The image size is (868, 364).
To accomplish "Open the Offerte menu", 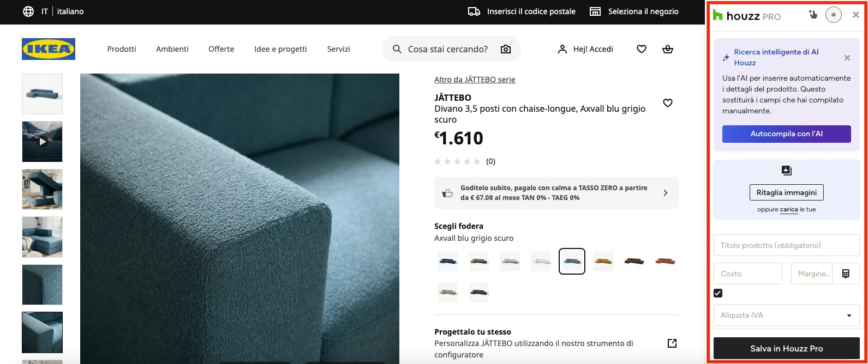I will (x=221, y=49).
